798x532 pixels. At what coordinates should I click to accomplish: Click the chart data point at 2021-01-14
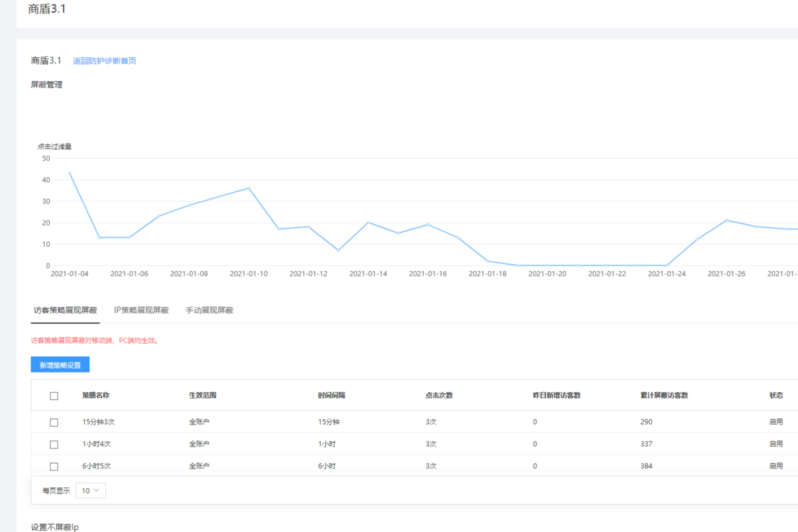tap(368, 223)
